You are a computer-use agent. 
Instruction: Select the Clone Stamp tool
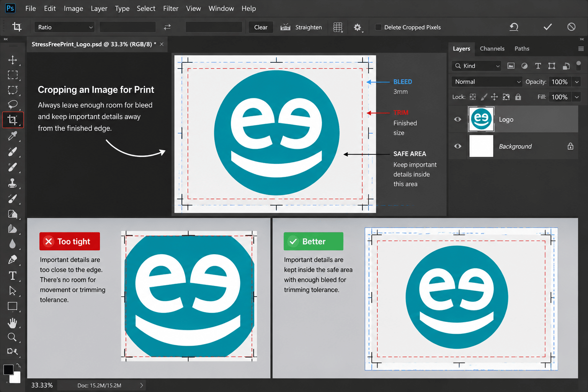tap(13, 183)
